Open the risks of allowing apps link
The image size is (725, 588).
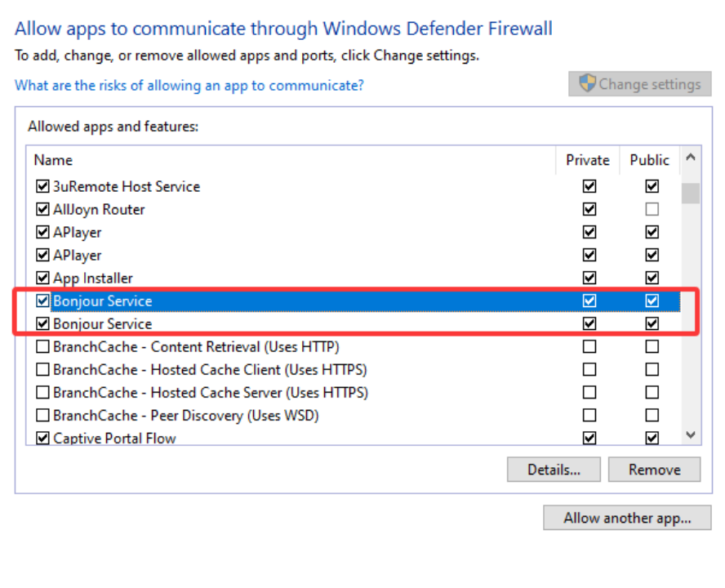[x=189, y=85]
